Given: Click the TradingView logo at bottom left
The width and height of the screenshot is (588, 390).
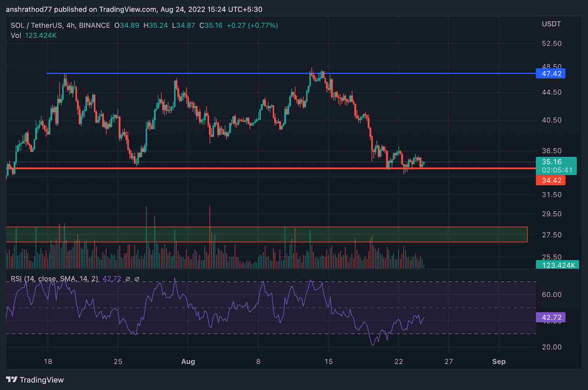Looking at the screenshot, I should click(35, 380).
